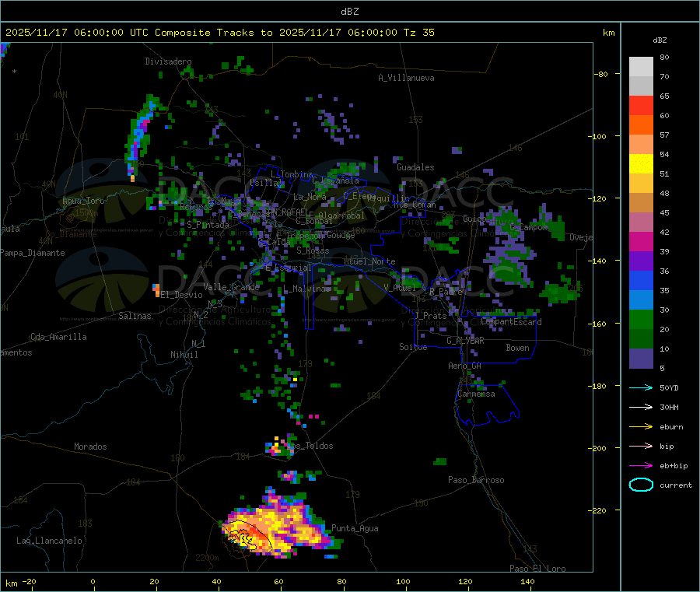Click the 'L_Malvinas' map label
This screenshot has height=592, width=700.
(x=306, y=289)
